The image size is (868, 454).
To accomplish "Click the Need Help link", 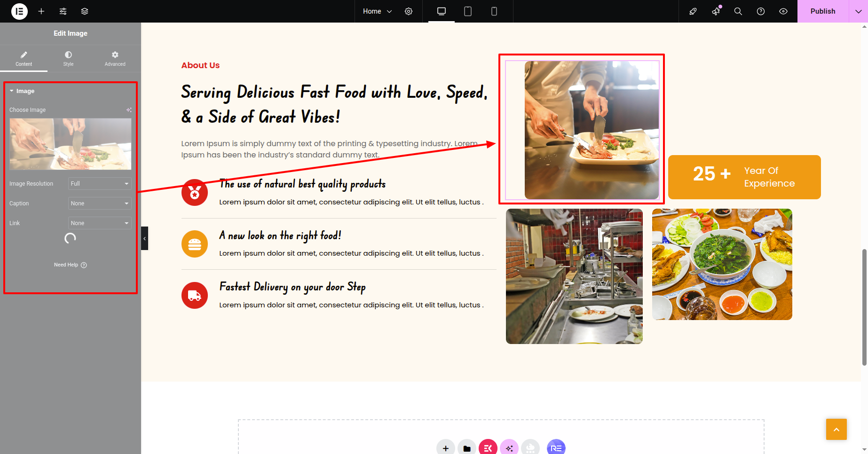I will [x=70, y=265].
